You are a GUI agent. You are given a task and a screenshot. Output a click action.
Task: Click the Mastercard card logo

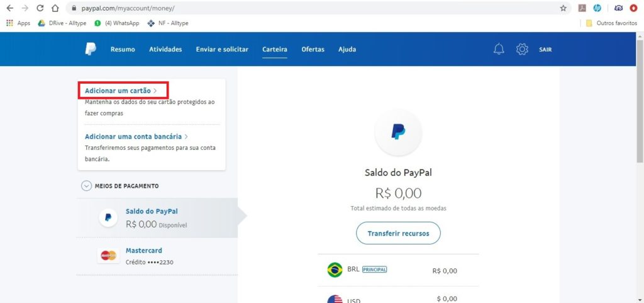(108, 256)
